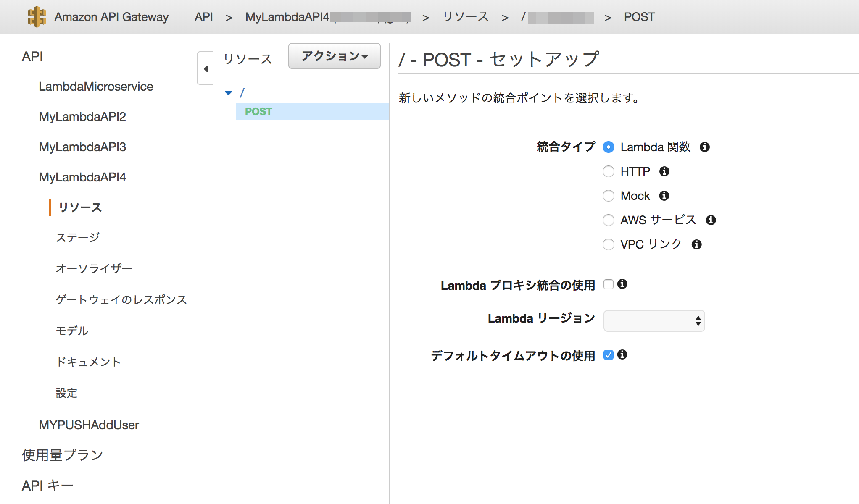Show info for Lambda プロキシ統合の使用

pyautogui.click(x=622, y=284)
